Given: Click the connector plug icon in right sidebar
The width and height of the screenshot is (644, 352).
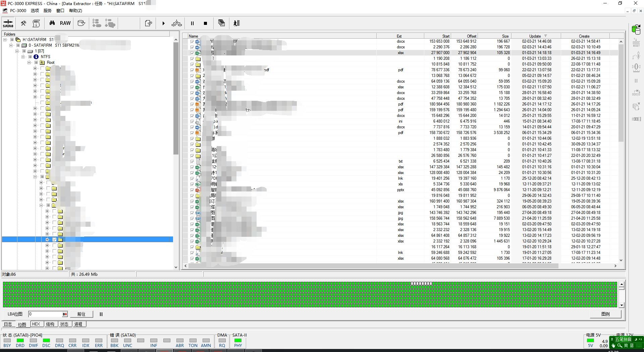Looking at the screenshot, I should (636, 119).
